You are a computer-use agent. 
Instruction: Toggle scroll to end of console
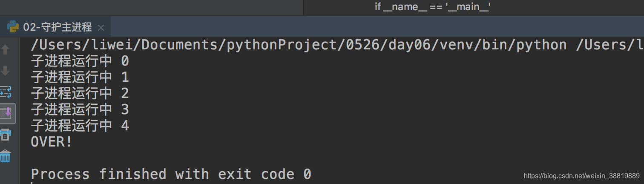6,113
